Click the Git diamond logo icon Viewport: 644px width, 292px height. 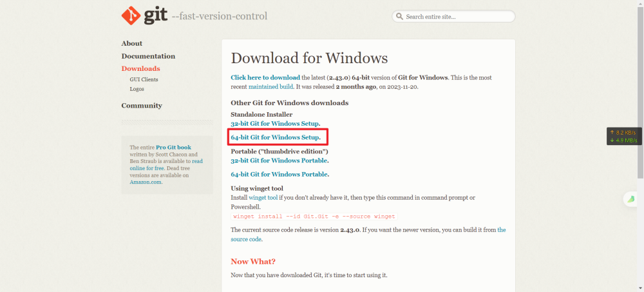pos(131,15)
